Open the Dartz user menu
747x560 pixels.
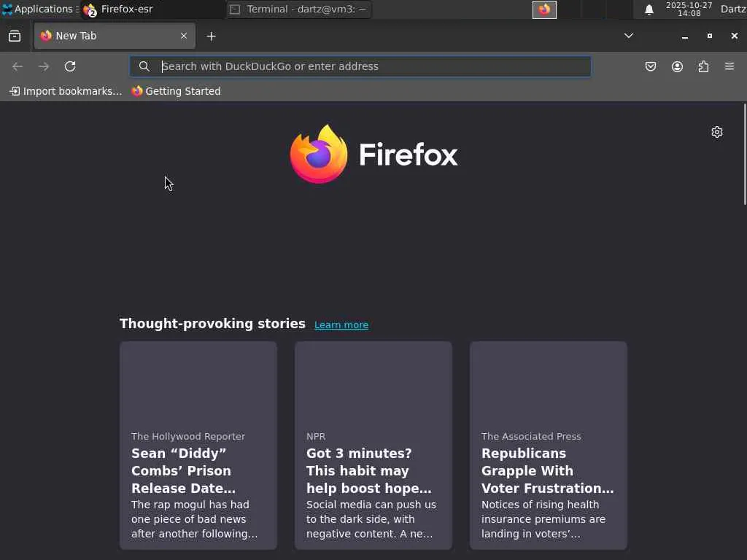point(733,9)
